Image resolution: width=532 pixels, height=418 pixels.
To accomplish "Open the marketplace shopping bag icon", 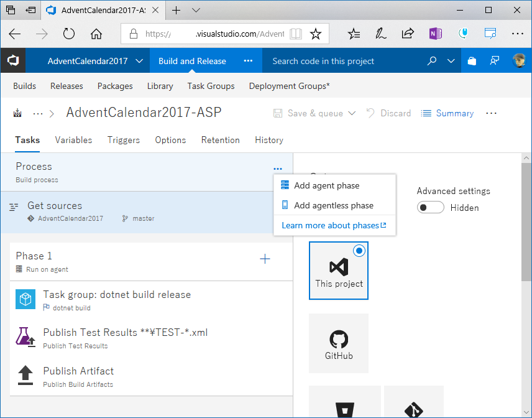I will 472,61.
